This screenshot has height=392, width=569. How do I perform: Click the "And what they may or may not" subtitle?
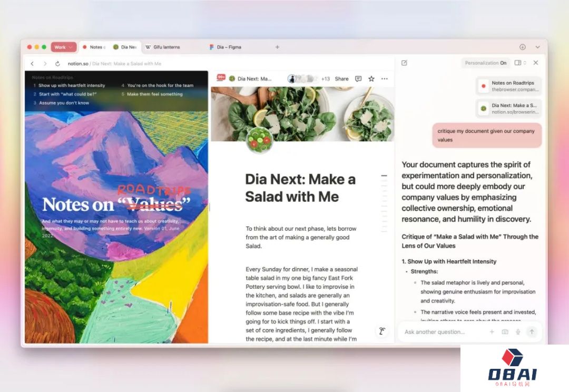(110, 228)
